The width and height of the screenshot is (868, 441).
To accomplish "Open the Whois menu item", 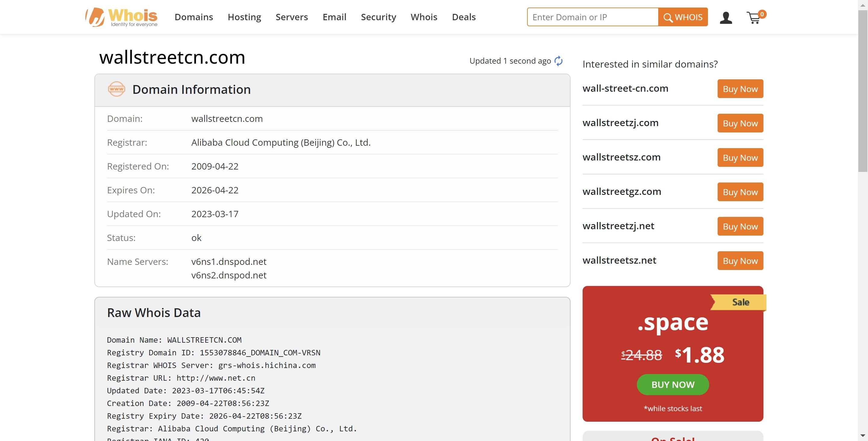I will 424,17.
